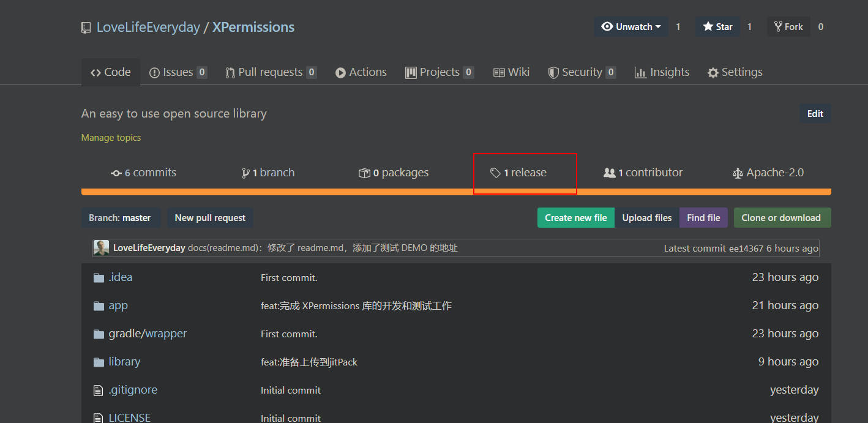Click the tag icon next to 1 release
868x423 pixels.
pyautogui.click(x=496, y=173)
